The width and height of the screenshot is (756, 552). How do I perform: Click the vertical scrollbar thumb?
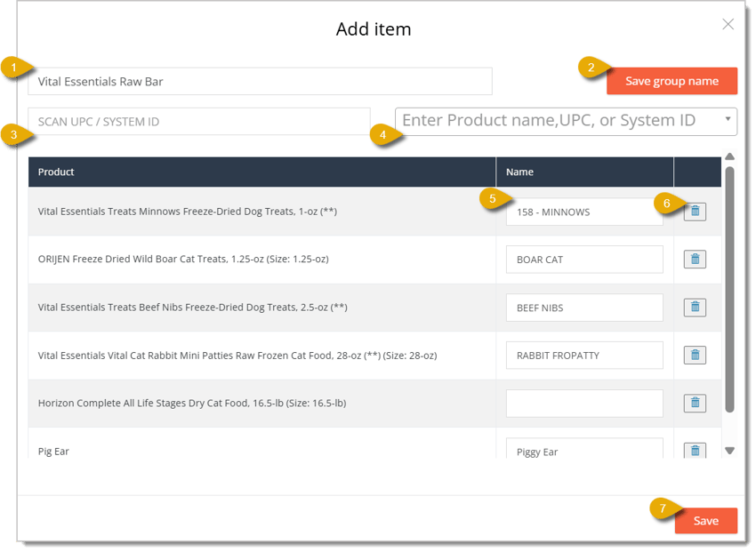(729, 289)
